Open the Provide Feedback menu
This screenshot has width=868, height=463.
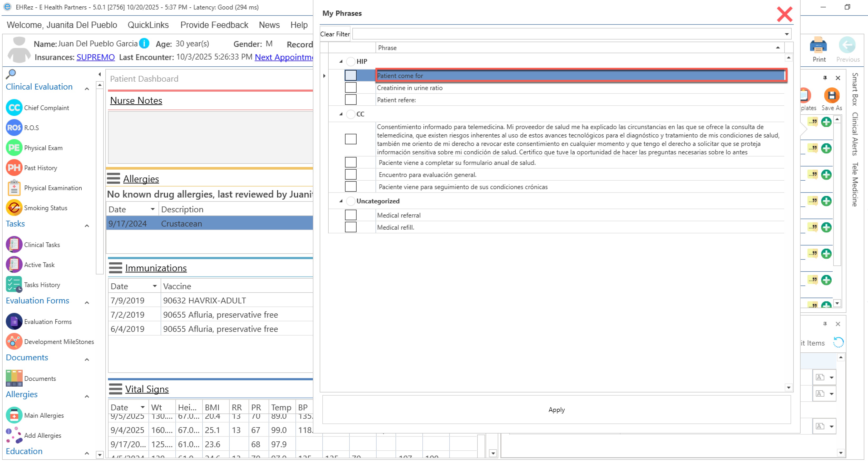(x=214, y=25)
